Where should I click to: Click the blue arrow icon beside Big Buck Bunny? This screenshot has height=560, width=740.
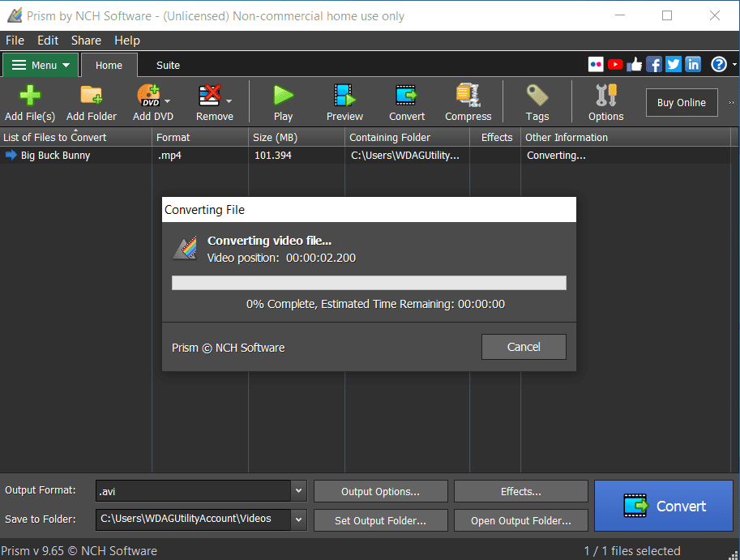11,155
